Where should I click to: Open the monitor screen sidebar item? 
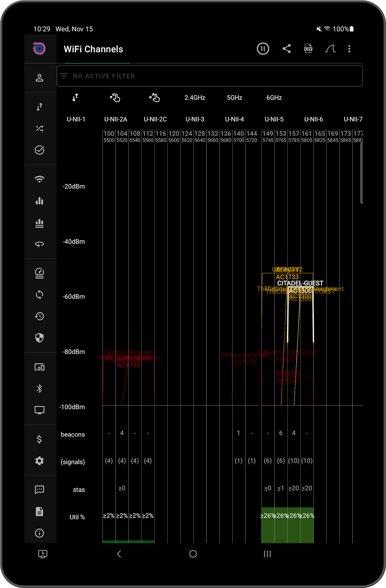(x=39, y=410)
